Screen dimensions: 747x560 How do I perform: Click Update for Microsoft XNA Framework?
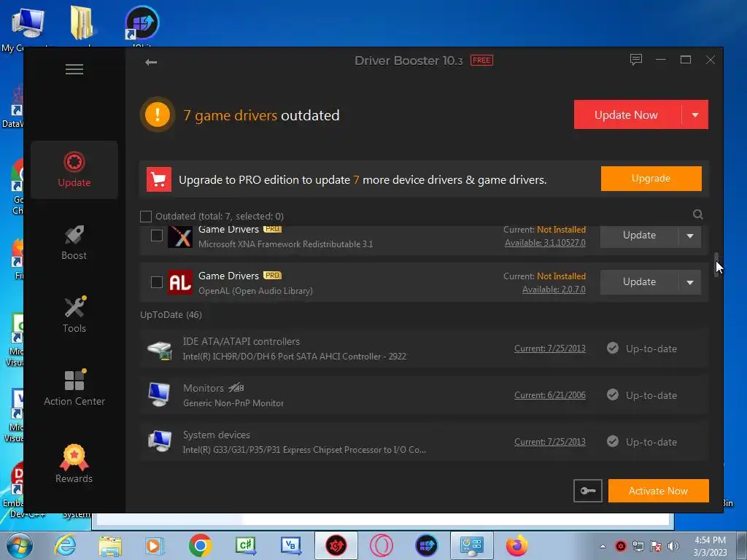(x=639, y=236)
